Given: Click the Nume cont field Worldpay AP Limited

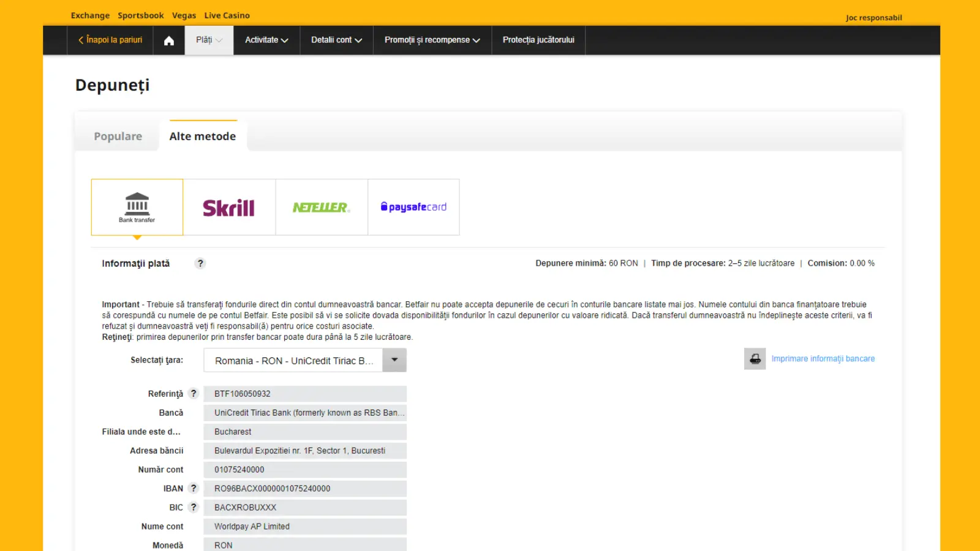Looking at the screenshot, I should [305, 527].
